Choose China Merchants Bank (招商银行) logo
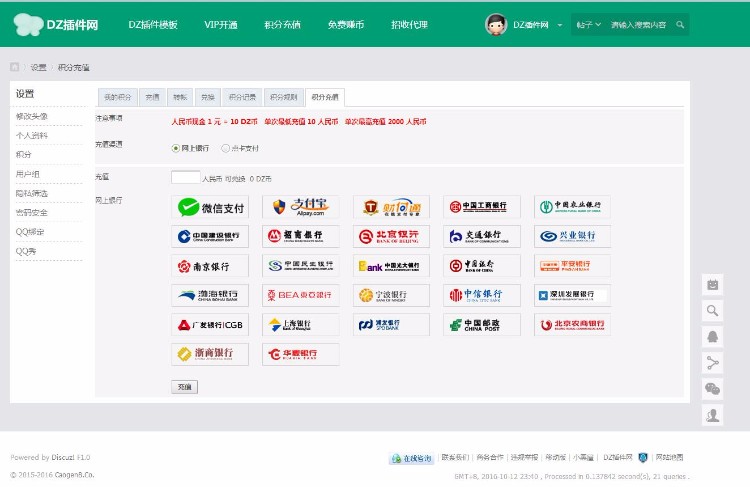750x487 pixels. point(300,236)
